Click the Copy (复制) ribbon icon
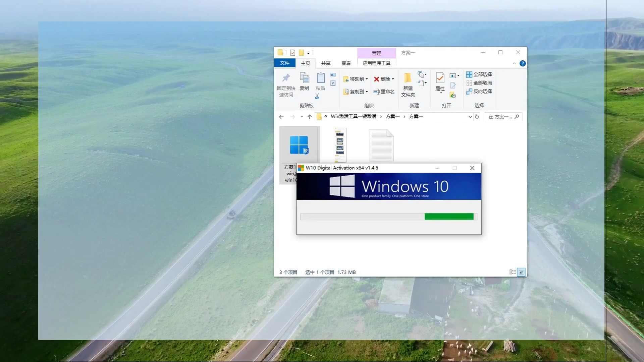644x362 pixels. point(304,78)
